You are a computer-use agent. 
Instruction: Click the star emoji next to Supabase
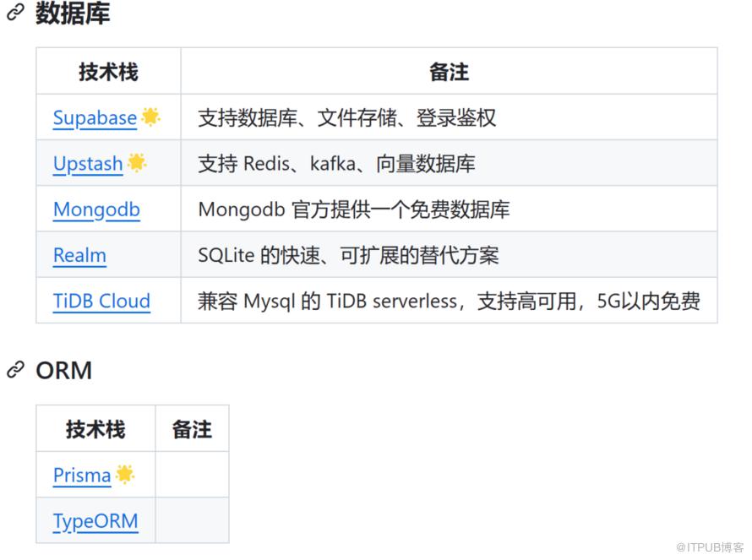pos(151,117)
